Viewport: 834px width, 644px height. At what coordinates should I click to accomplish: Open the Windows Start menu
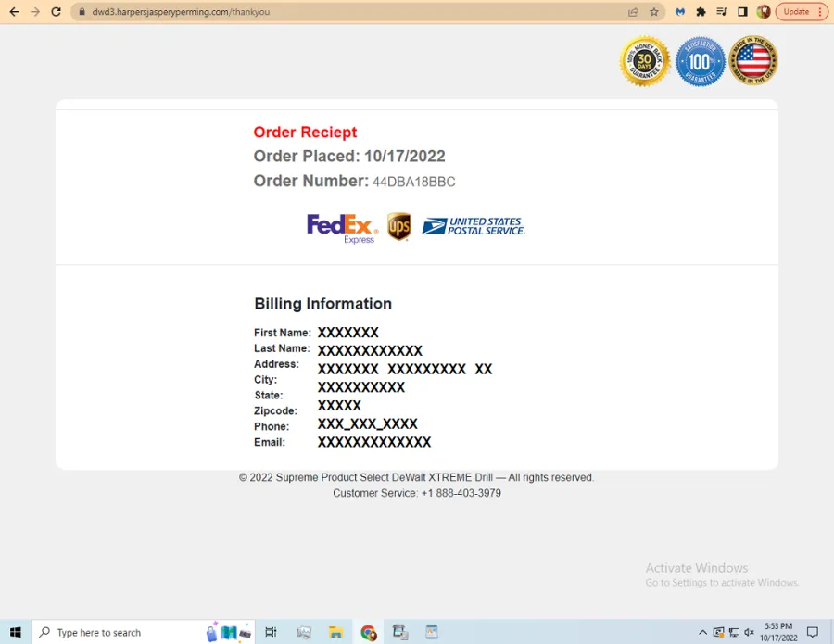coord(16,632)
